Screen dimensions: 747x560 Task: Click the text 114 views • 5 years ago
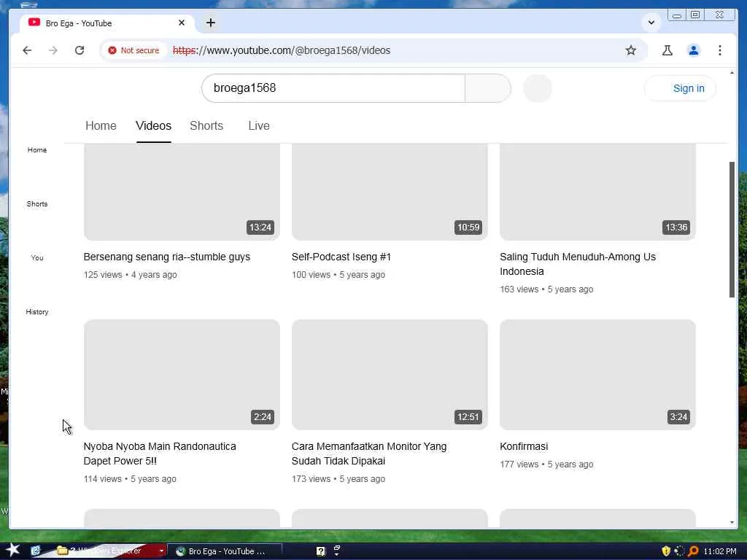[x=130, y=479]
